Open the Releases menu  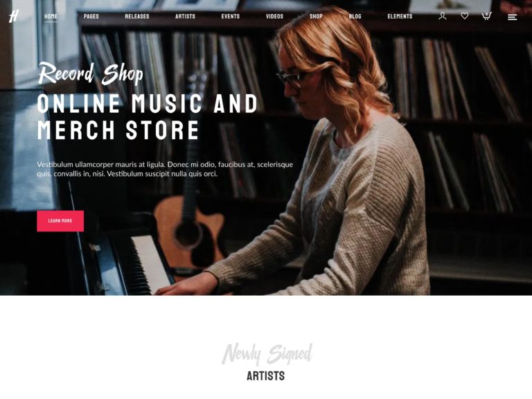pyautogui.click(x=137, y=17)
